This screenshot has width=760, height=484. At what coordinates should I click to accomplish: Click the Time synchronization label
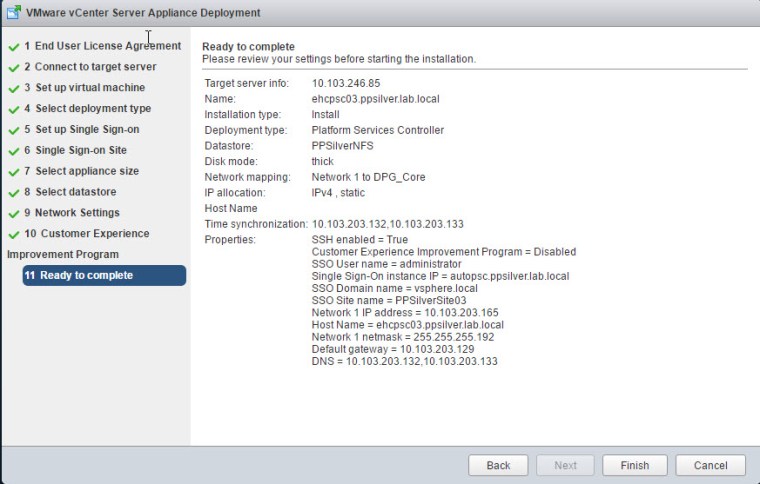tap(256, 224)
